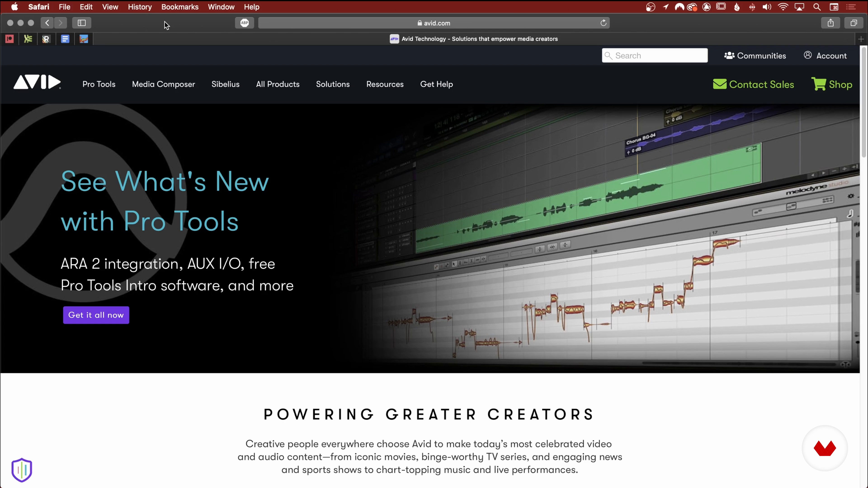Click the circled triangle menu bar icon

coord(707,7)
